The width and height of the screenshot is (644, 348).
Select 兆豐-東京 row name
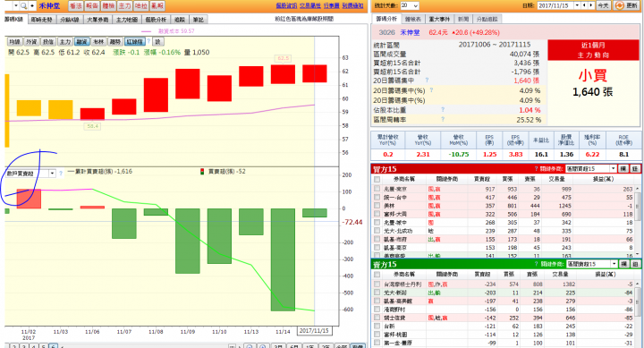click(395, 189)
